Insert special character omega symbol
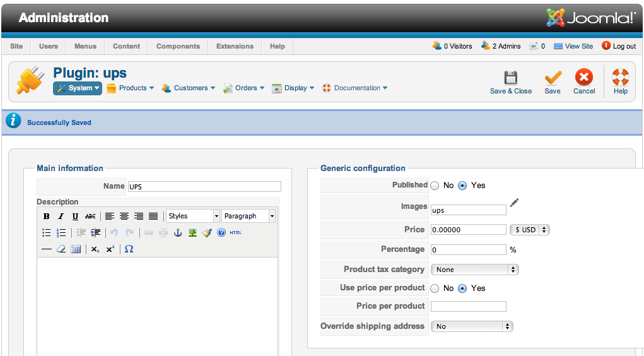This screenshot has width=644, height=356. click(x=129, y=249)
